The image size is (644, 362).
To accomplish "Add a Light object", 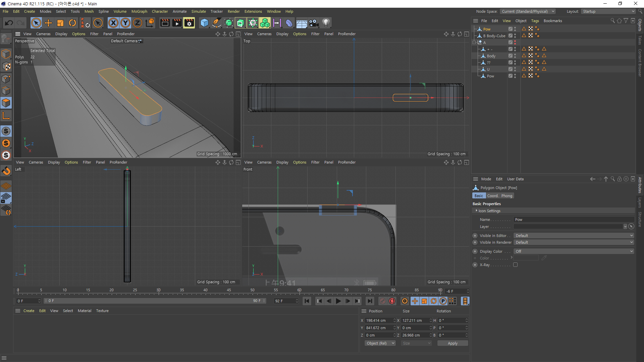I will (326, 23).
